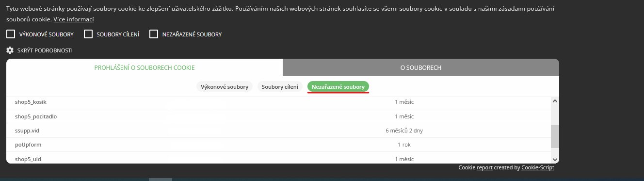
Task: Click the cookie list scrollbar thumb
Action: tap(555, 136)
